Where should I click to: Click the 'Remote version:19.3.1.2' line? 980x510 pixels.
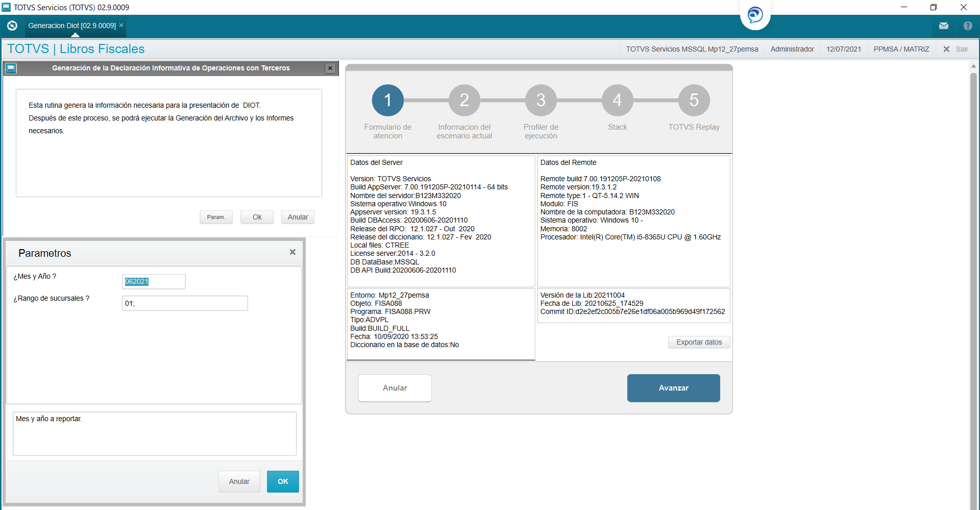pyautogui.click(x=578, y=187)
